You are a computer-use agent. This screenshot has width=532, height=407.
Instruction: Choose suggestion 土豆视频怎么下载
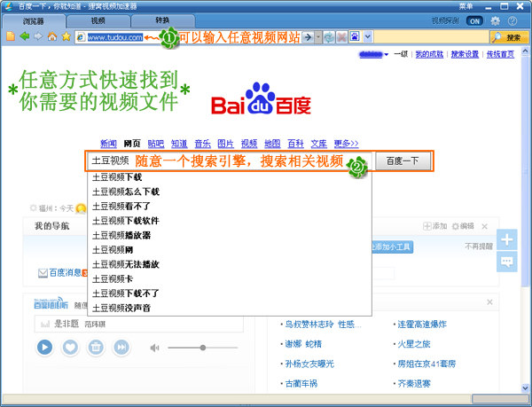click(230, 192)
